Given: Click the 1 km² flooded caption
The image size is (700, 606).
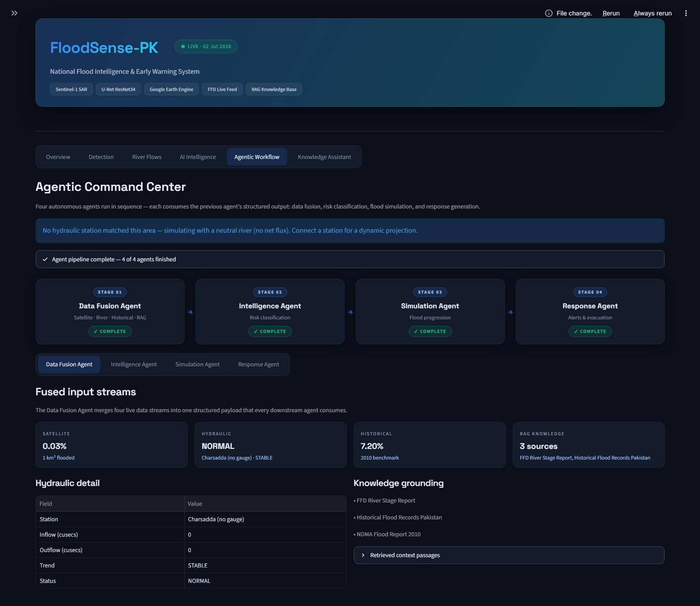Looking at the screenshot, I should pyautogui.click(x=59, y=458).
